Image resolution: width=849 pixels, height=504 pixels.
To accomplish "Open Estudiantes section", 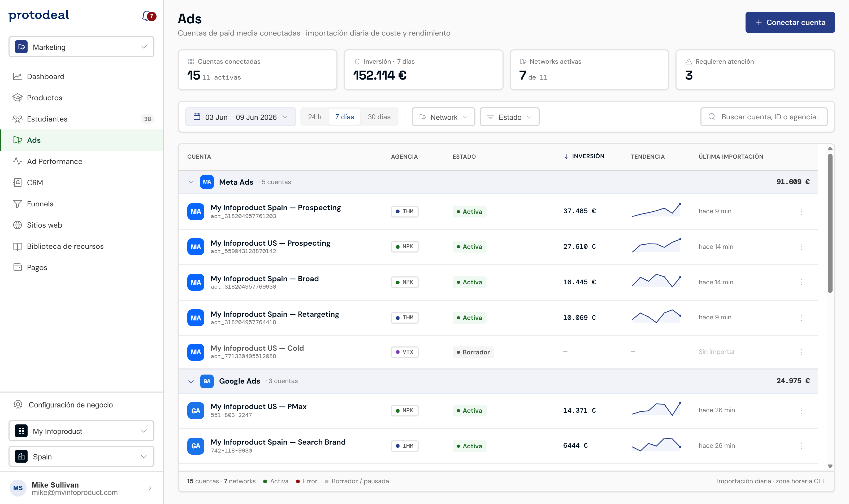I will pyautogui.click(x=81, y=119).
